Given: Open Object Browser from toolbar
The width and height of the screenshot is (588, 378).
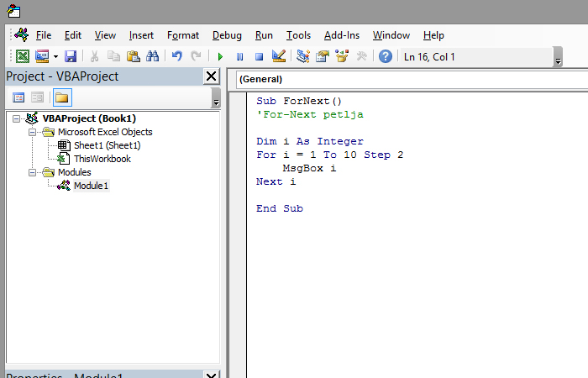Looking at the screenshot, I should [342, 56].
